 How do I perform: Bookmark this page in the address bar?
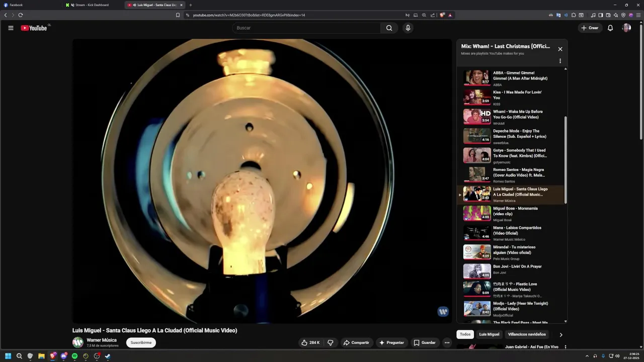tap(178, 15)
